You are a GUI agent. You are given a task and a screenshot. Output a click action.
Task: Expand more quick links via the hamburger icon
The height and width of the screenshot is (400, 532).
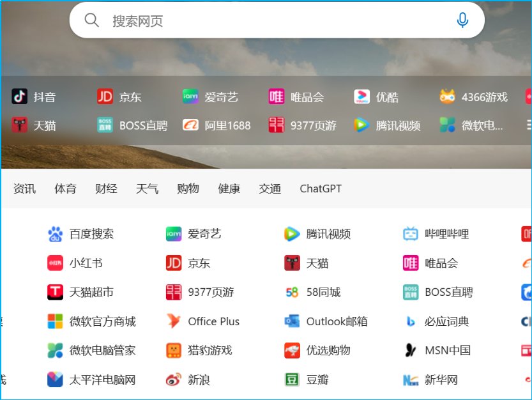(529, 125)
